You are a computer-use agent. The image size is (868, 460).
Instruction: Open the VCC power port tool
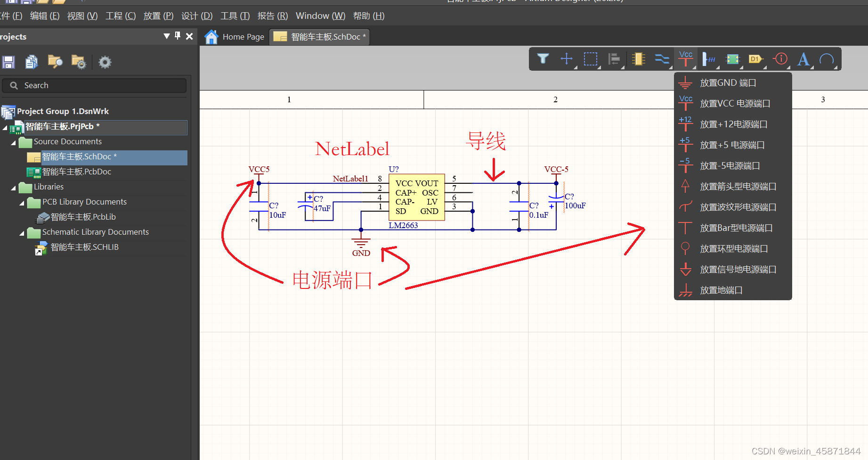[685, 59]
